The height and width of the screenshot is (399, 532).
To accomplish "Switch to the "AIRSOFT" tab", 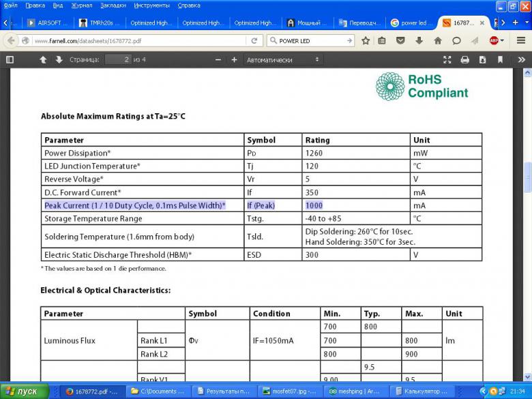I will coord(48,23).
